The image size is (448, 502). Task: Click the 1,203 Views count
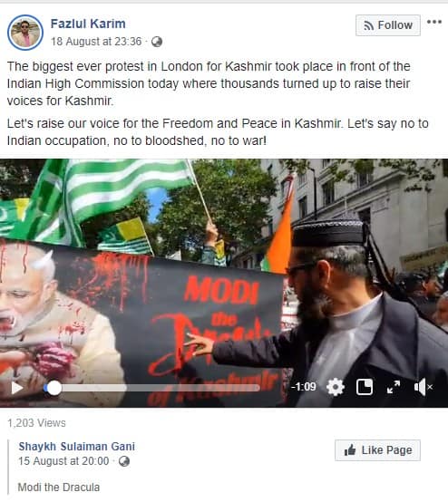[x=36, y=423]
